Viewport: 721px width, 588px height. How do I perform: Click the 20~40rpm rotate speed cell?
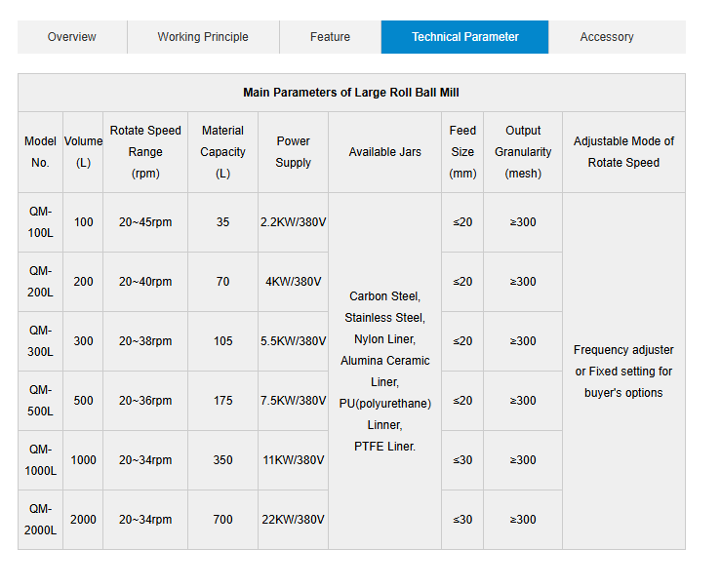pos(145,282)
